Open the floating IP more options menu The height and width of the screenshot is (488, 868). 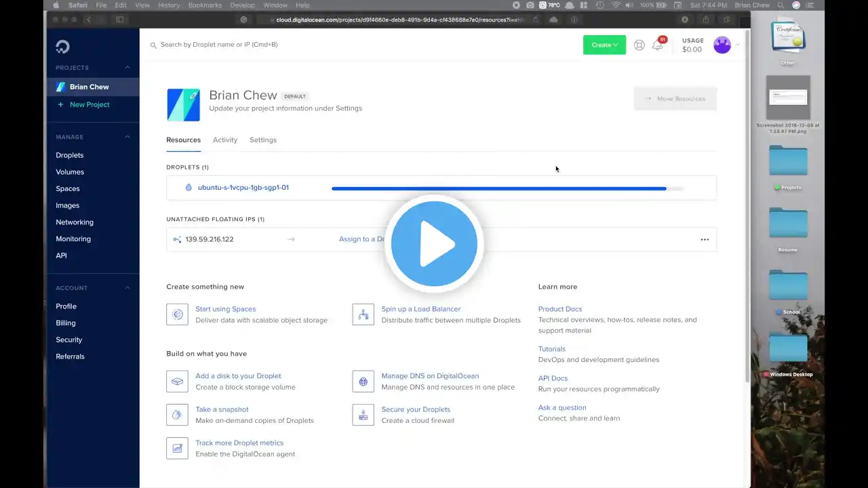point(705,239)
